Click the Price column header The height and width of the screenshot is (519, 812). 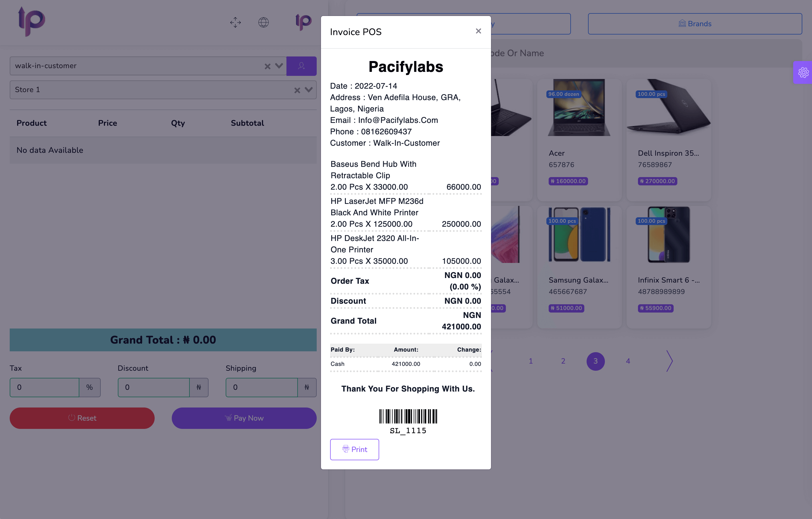(x=108, y=123)
